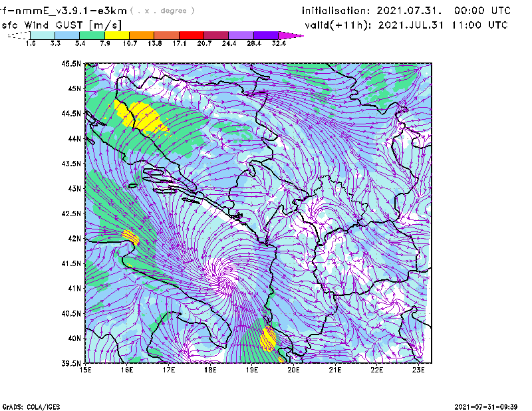Screen dimensions: 532x411
Task: Click the initialisation time '00:00 UTC'
Action: click(482, 11)
